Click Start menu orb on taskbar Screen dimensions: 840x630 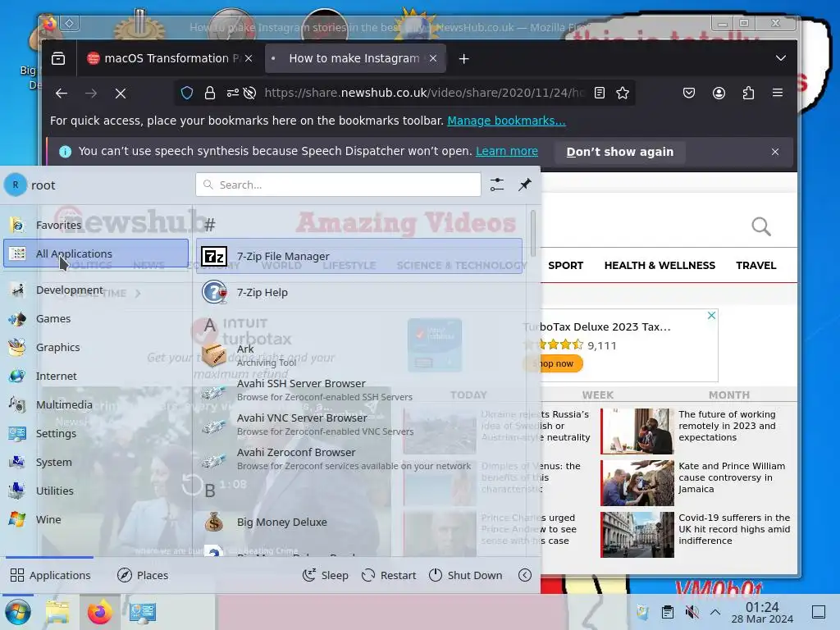coord(18,612)
